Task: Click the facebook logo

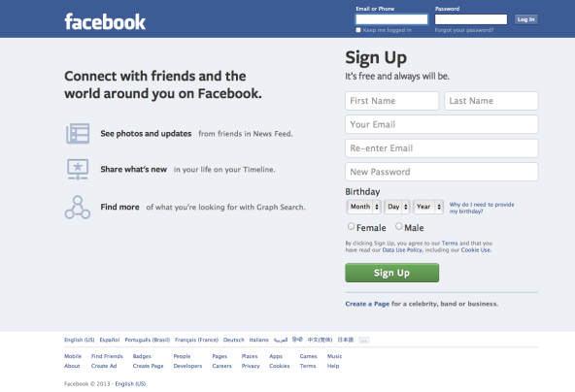Action: pos(105,21)
